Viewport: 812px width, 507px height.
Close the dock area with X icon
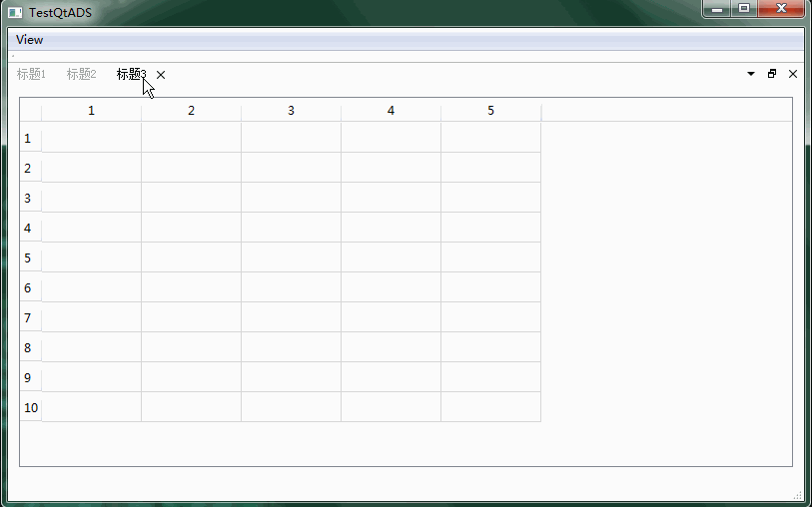click(793, 74)
